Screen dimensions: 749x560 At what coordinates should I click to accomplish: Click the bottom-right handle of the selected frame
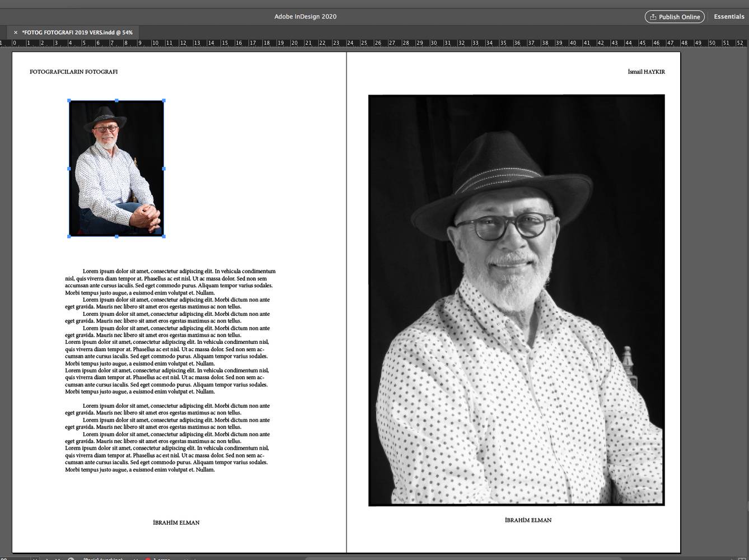click(163, 236)
